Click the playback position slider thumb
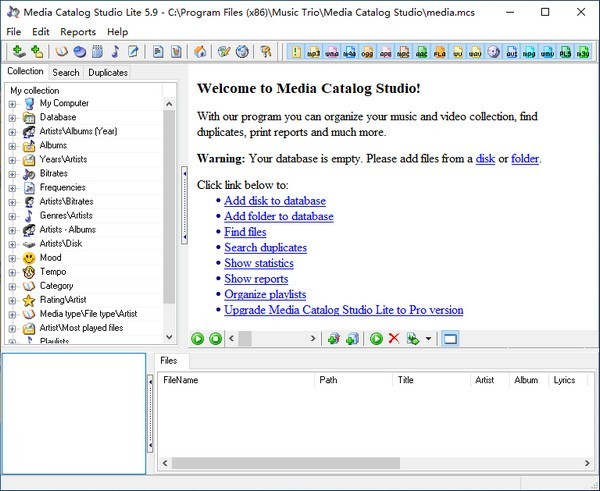This screenshot has height=491, width=600. (x=245, y=339)
